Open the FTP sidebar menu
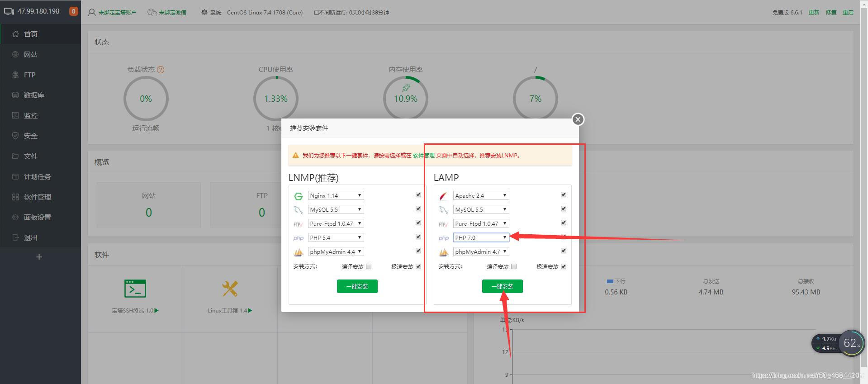The height and width of the screenshot is (384, 868). pyautogui.click(x=40, y=75)
